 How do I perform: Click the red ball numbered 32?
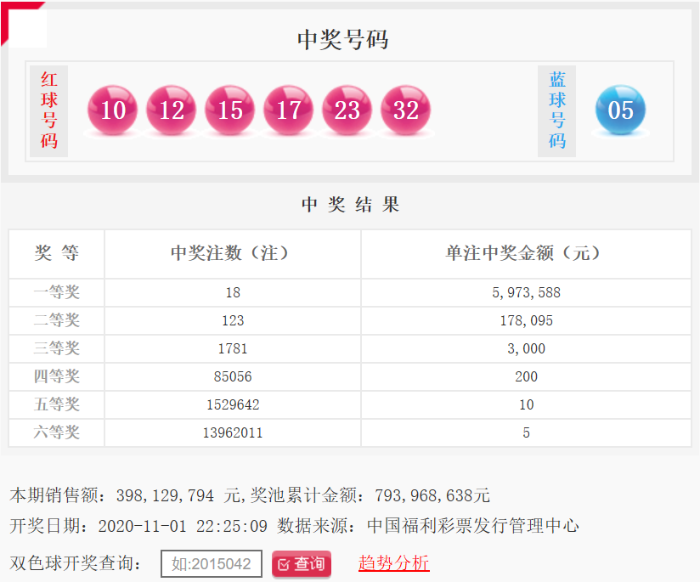[406, 110]
